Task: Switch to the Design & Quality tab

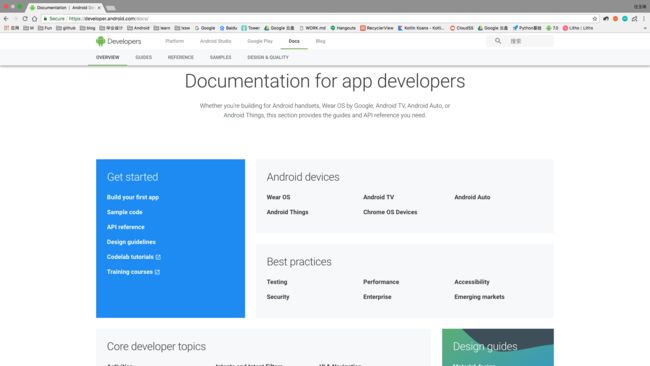Action: (x=268, y=57)
